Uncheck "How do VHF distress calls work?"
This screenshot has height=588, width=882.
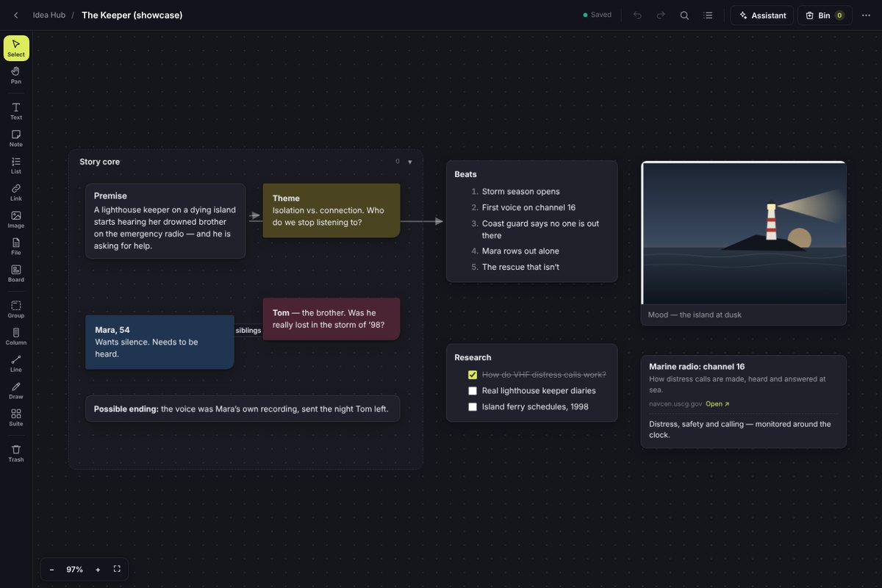pos(473,375)
